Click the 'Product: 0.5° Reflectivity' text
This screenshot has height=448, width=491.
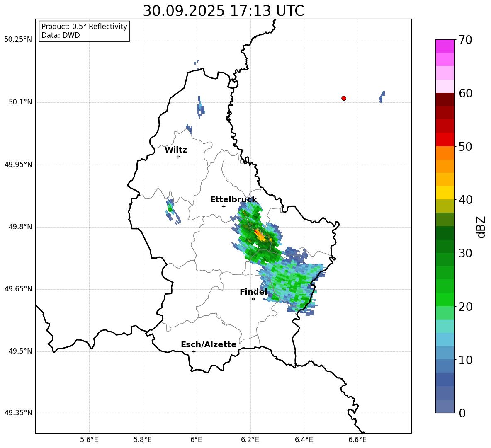84,27
